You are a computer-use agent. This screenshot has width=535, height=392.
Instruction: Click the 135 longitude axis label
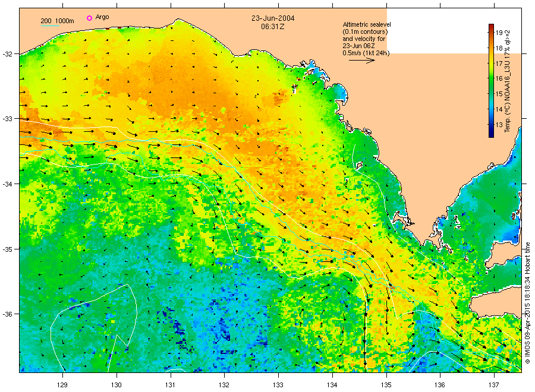386,385
